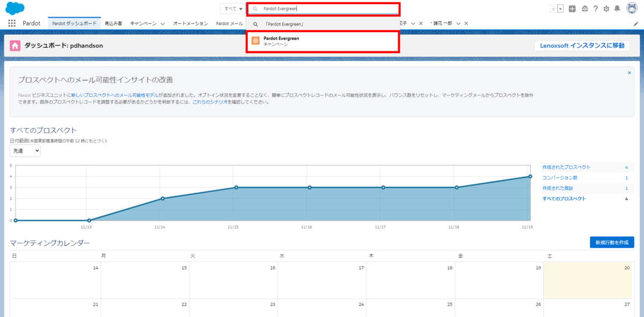Screen dimensions: 644x317
Task: Choose the 「Pardot Evergreen」 search suggestion
Action: click(323, 24)
